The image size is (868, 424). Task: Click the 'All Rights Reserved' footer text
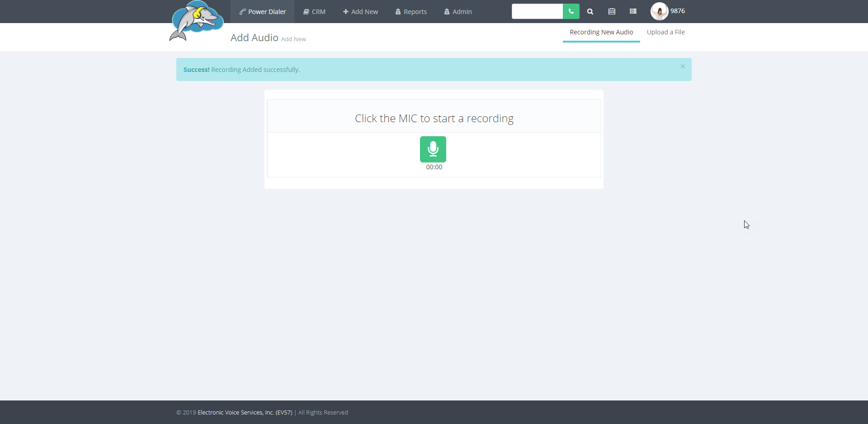click(x=323, y=413)
